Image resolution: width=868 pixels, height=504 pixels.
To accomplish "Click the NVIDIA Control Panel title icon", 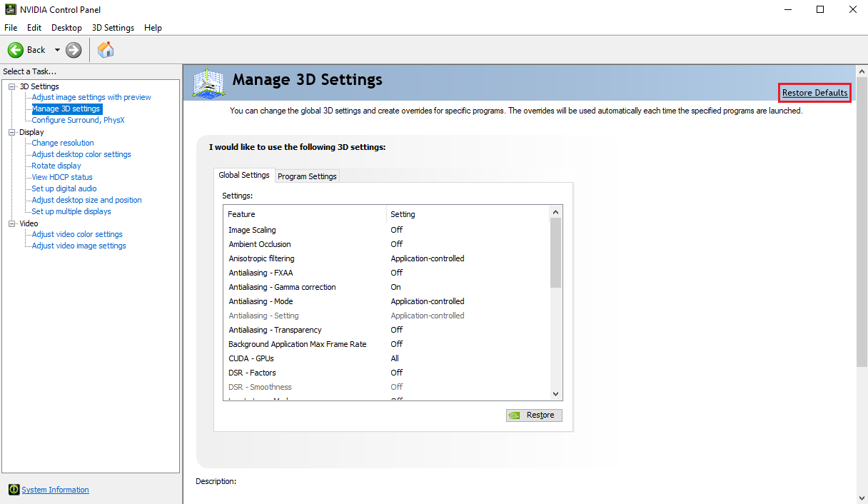I will point(10,10).
